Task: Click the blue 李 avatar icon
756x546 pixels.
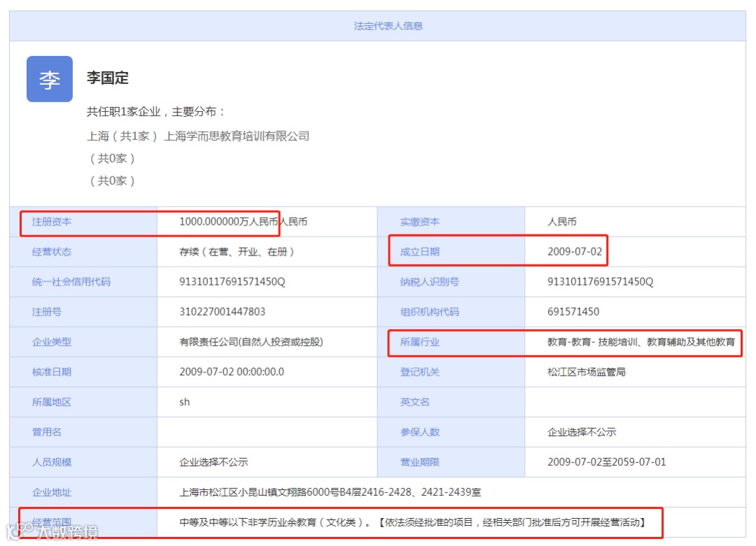Action: pos(50,79)
